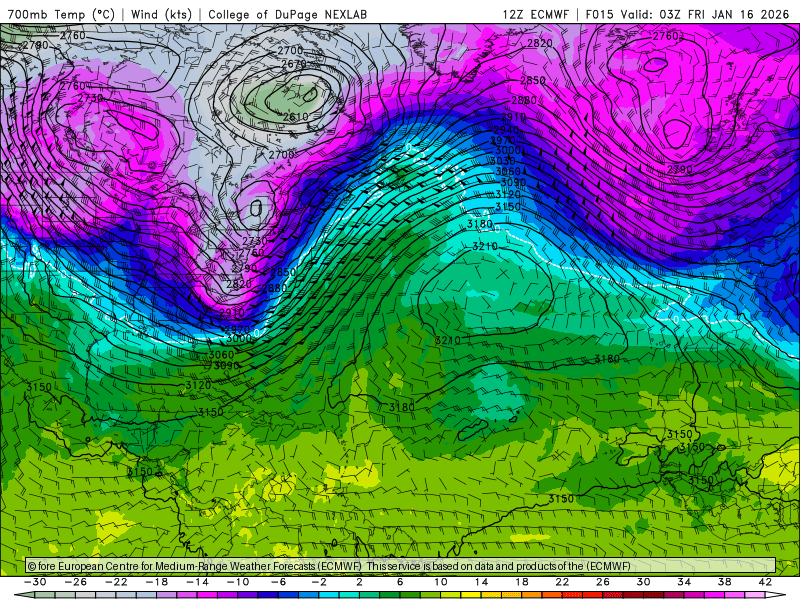Click the 'F015' forecast hour label
The image size is (800, 600).
click(599, 14)
